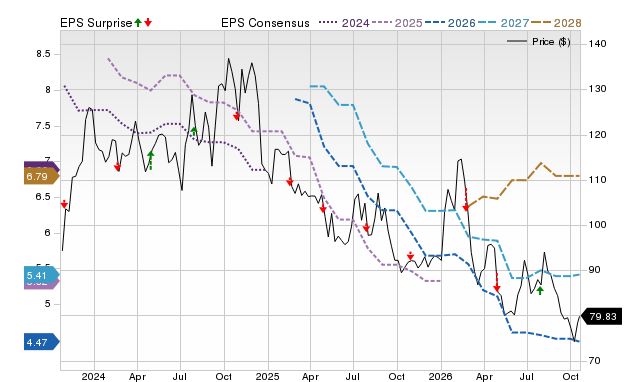Viewport: 640px width, 382px height.
Task: Click the 7.5 label on the left axis
Action: 43,126
